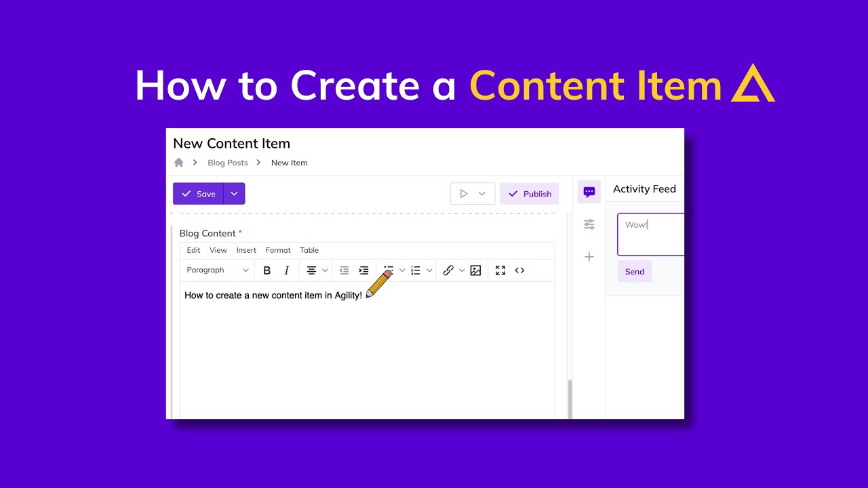
Task: Insert an image into Blog Content
Action: click(x=475, y=270)
